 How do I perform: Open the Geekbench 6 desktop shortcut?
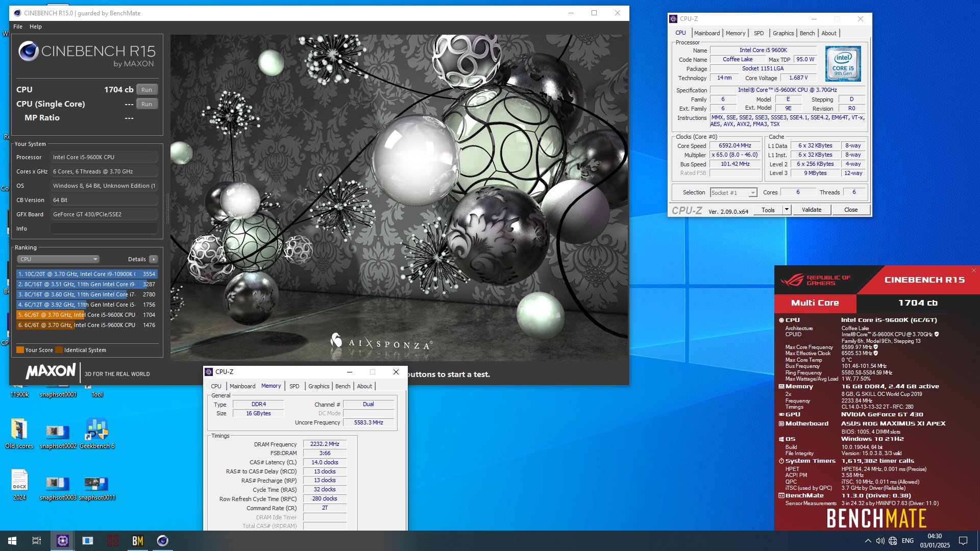[x=97, y=434]
